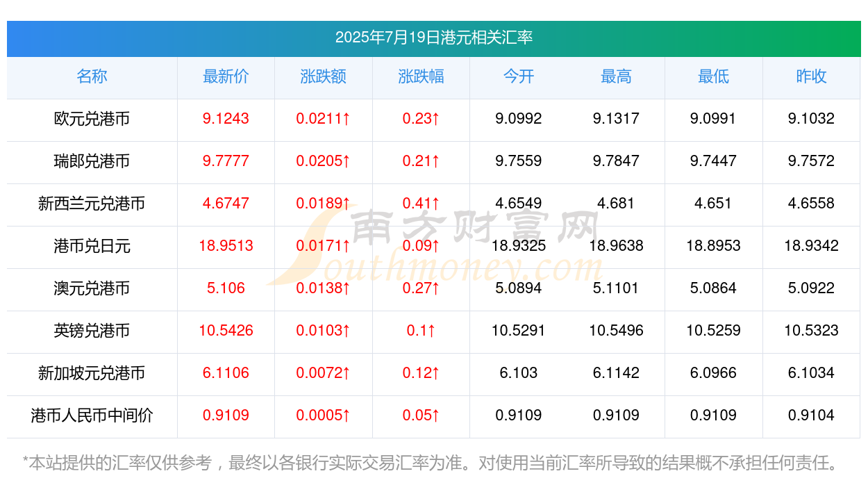
Task: Click previous close 10.5323
Action: click(811, 331)
